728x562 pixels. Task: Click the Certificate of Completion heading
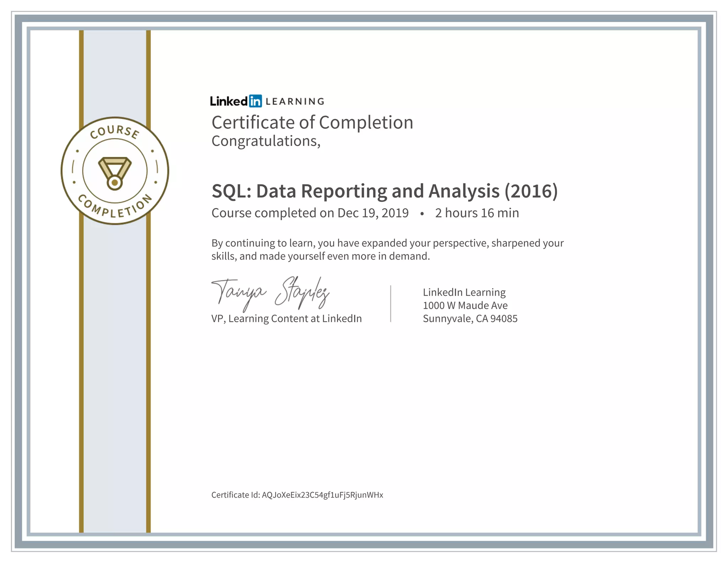point(312,123)
